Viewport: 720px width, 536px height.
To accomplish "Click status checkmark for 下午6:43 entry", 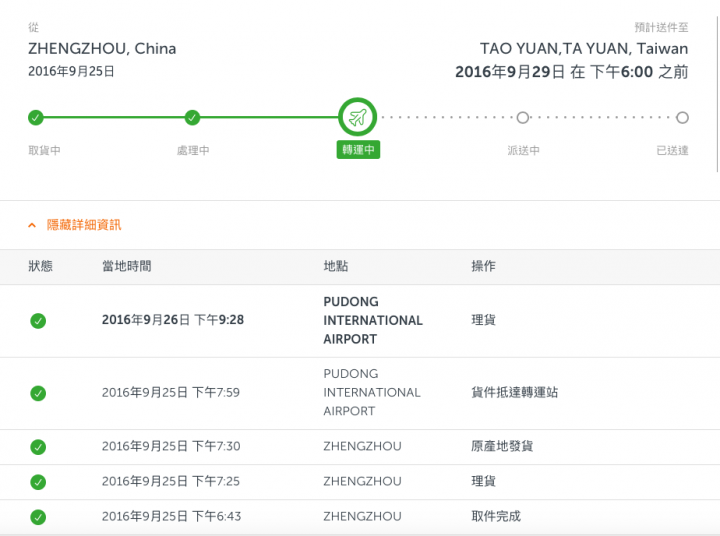I will [38, 517].
